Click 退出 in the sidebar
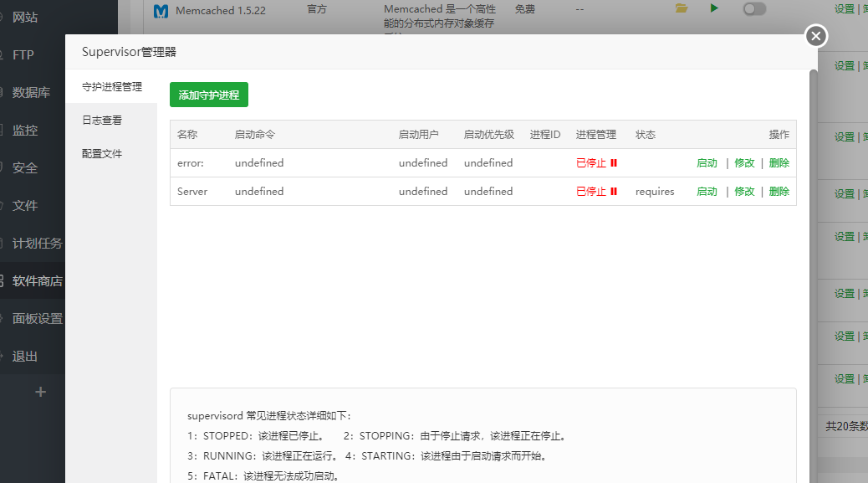 tap(25, 356)
